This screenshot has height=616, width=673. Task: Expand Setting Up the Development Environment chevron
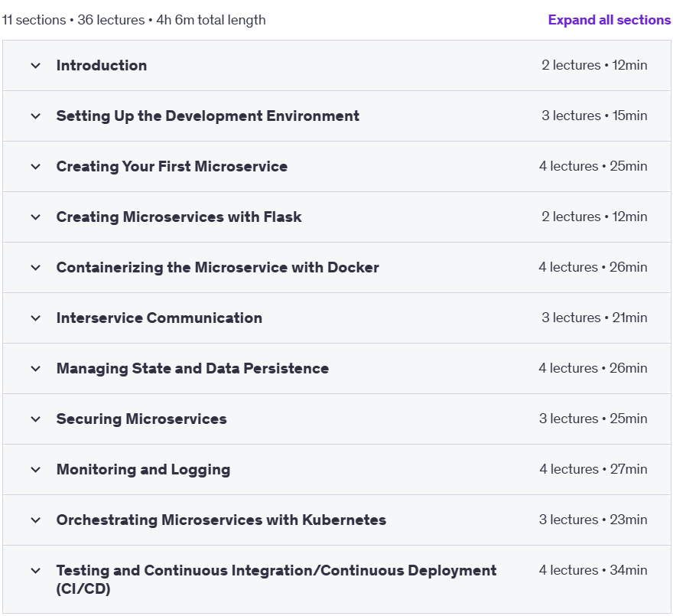(36, 116)
